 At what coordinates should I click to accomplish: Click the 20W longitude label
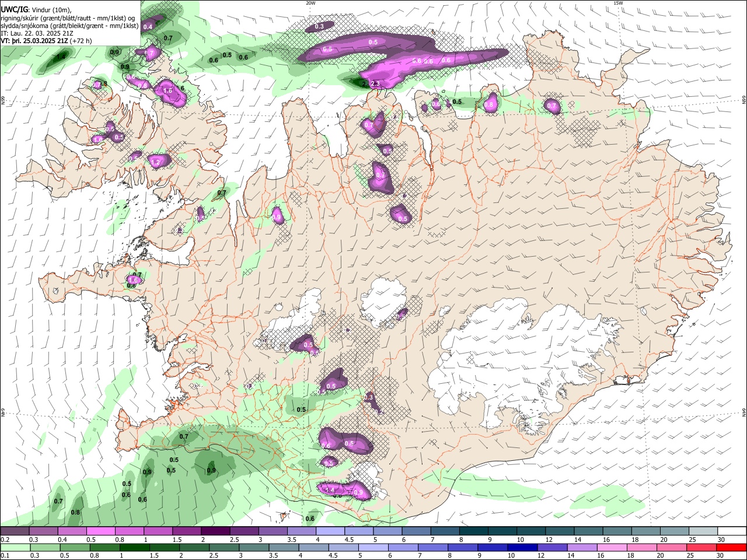(x=310, y=3)
